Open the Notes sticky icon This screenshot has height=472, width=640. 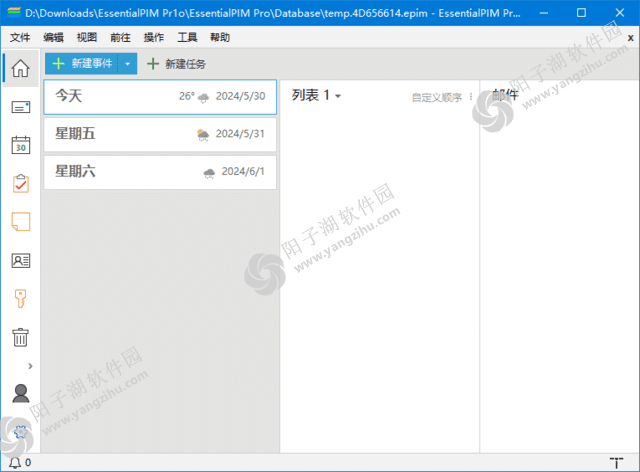[x=20, y=222]
